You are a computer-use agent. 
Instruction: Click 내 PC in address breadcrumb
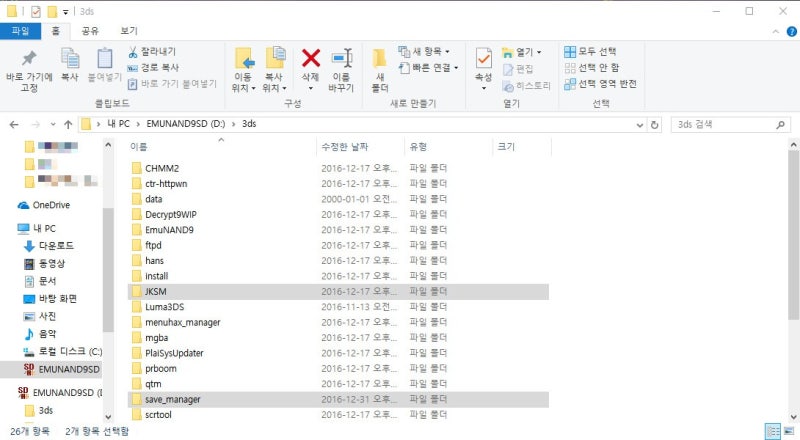point(118,124)
